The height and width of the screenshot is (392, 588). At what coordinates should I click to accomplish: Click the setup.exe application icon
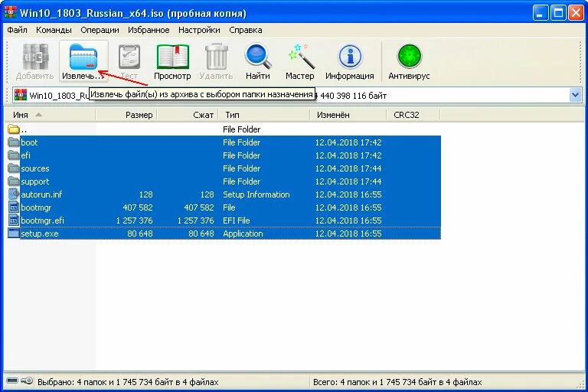(x=14, y=234)
